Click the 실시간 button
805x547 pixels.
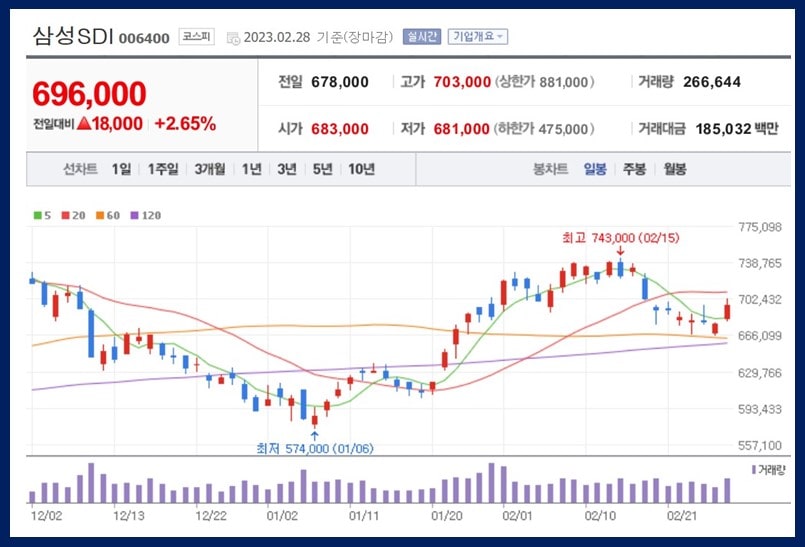[421, 36]
